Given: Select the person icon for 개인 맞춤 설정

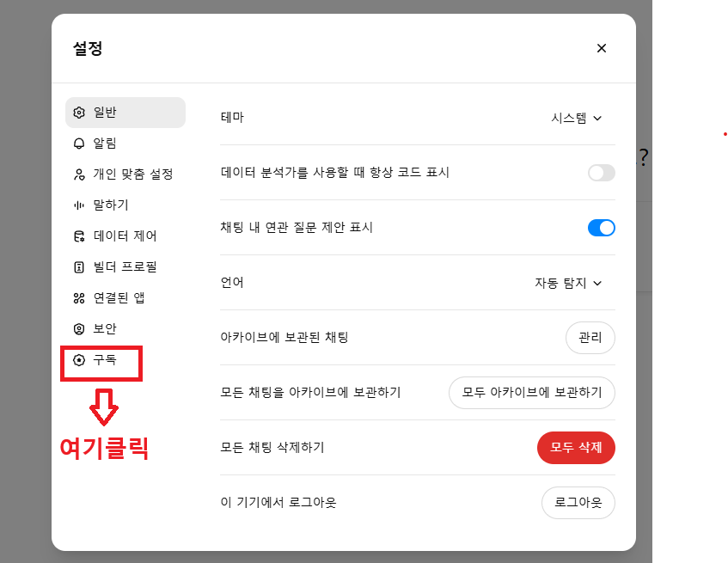Looking at the screenshot, I should point(79,174).
